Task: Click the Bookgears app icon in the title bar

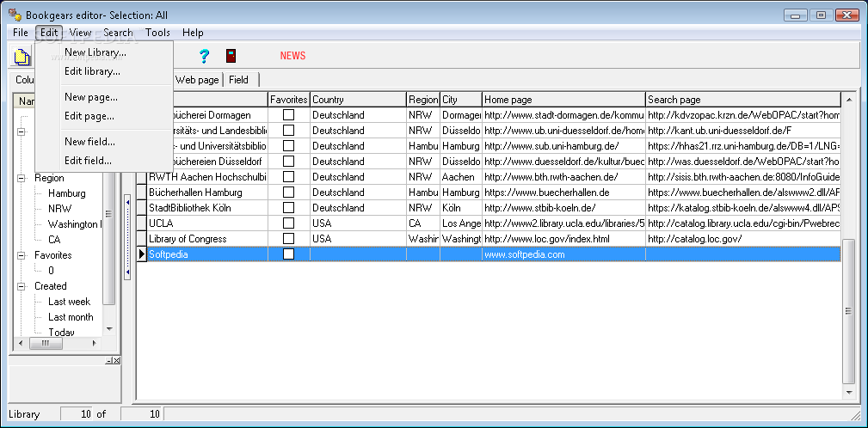Action: 15,15
